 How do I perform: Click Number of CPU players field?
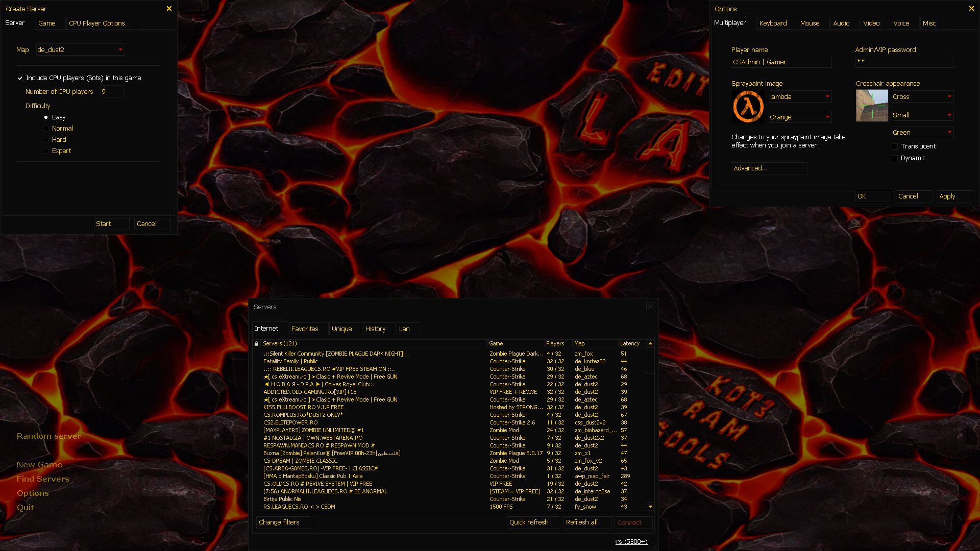112,92
